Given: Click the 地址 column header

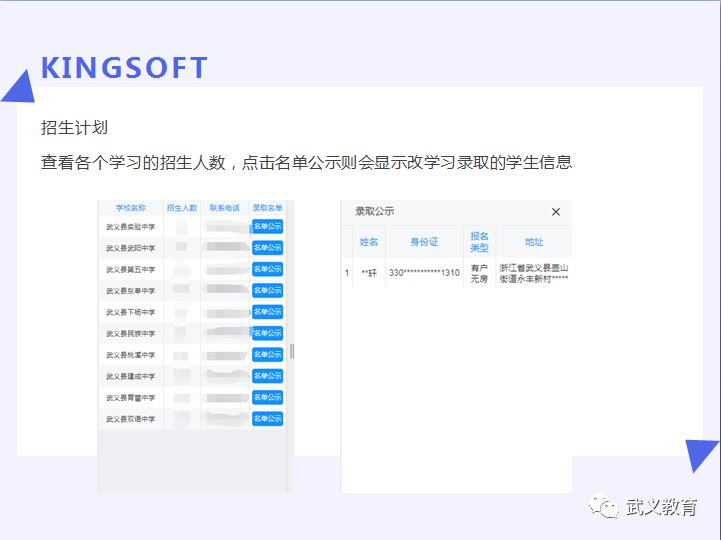Looking at the screenshot, I should (x=534, y=242).
